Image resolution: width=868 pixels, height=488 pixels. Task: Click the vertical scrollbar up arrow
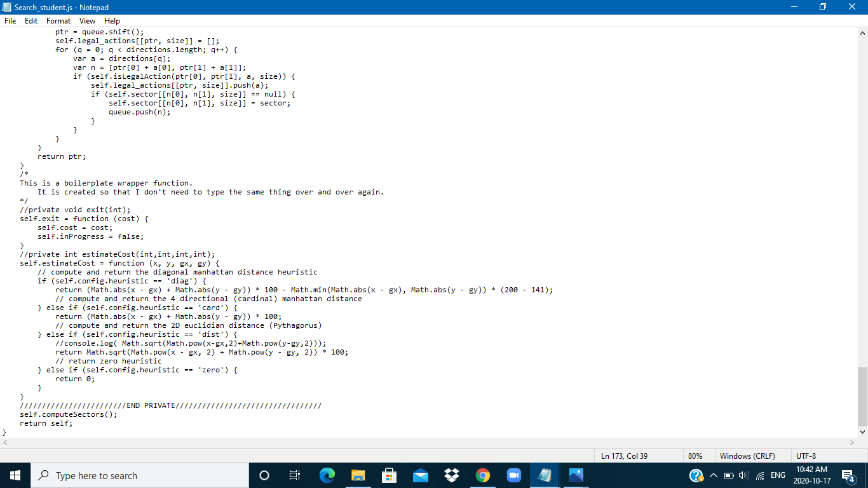pyautogui.click(x=862, y=32)
